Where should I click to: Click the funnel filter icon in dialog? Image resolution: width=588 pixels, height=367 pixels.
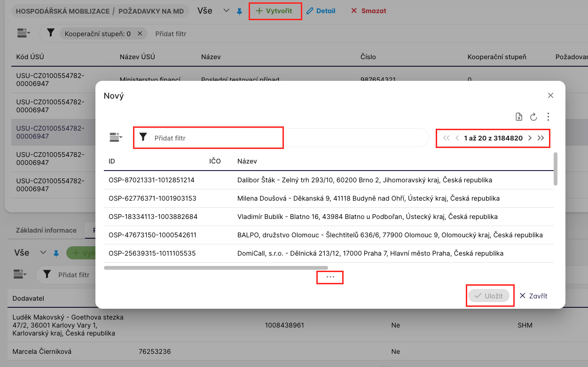143,138
